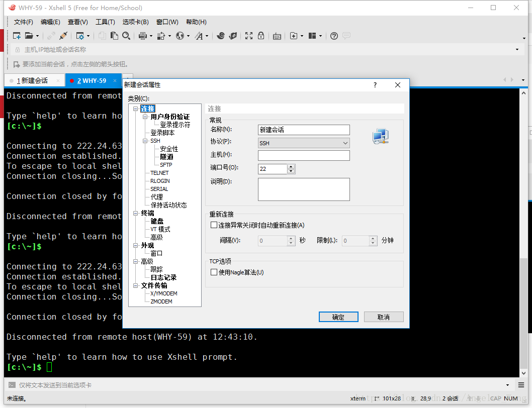532x408 pixels.
Task: Collapse the 文件传输 tree node
Action: 135,285
